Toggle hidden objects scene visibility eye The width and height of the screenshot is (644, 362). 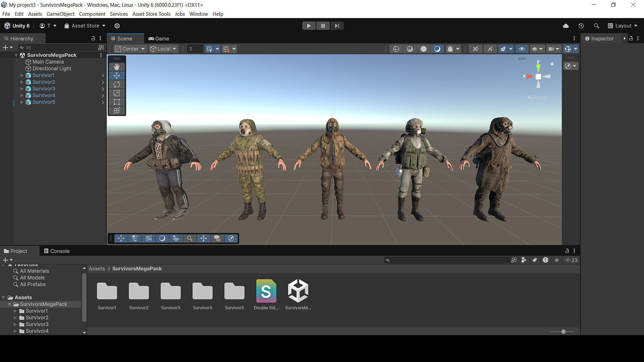point(522,49)
